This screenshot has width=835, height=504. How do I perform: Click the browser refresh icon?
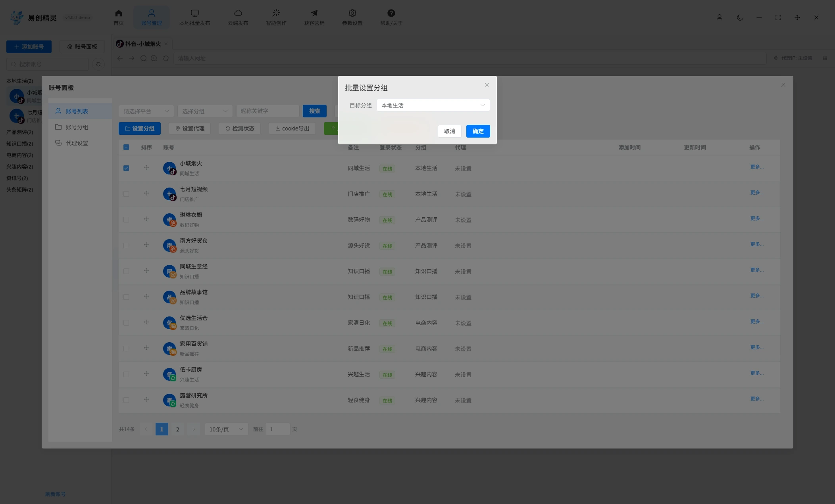click(166, 58)
